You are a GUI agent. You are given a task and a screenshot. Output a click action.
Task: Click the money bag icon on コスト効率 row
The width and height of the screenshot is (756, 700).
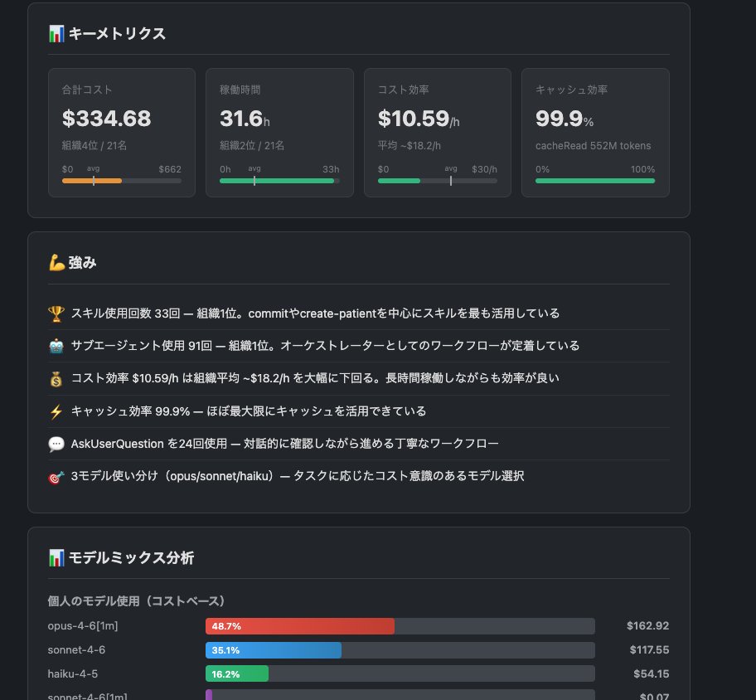click(x=56, y=379)
